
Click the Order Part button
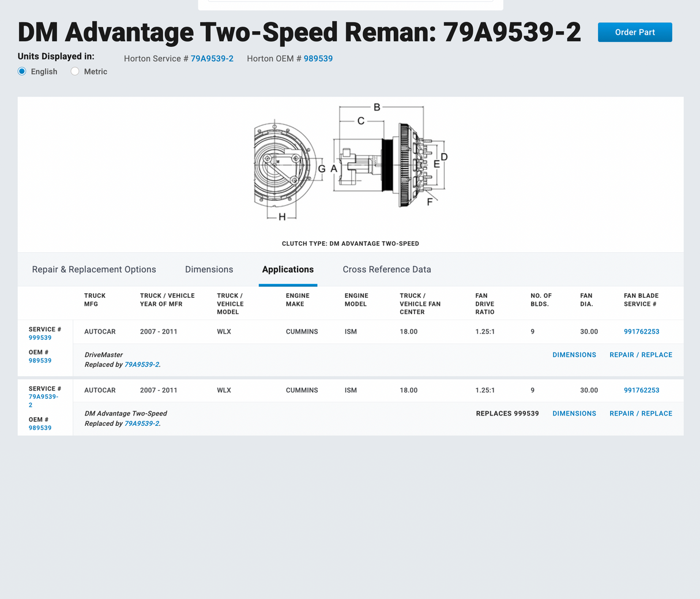coord(634,32)
